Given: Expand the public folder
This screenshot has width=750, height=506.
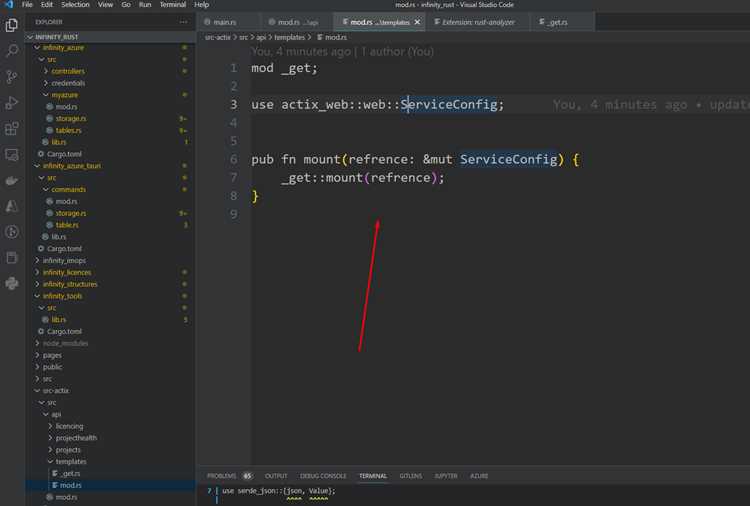Looking at the screenshot, I should pyautogui.click(x=37, y=367).
